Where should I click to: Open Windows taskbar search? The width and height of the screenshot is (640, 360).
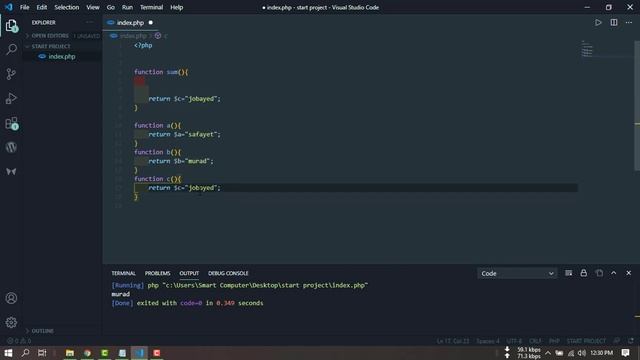pos(25,353)
